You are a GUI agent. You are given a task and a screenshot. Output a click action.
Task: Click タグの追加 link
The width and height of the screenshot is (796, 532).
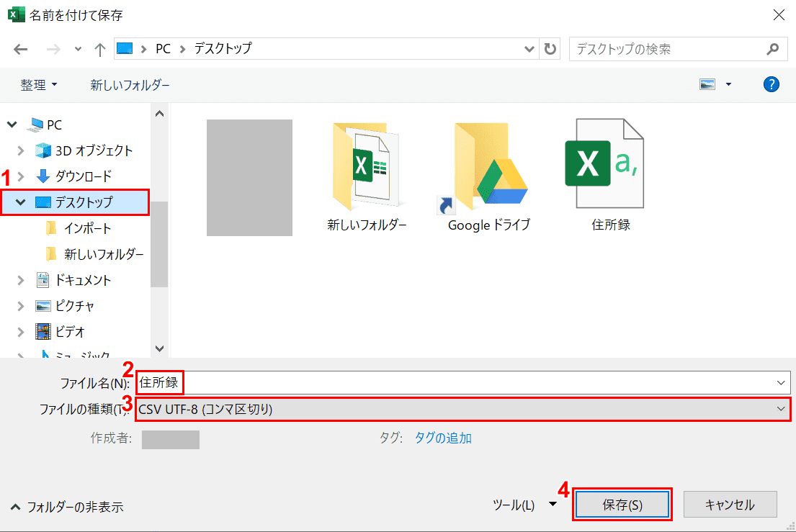point(443,438)
